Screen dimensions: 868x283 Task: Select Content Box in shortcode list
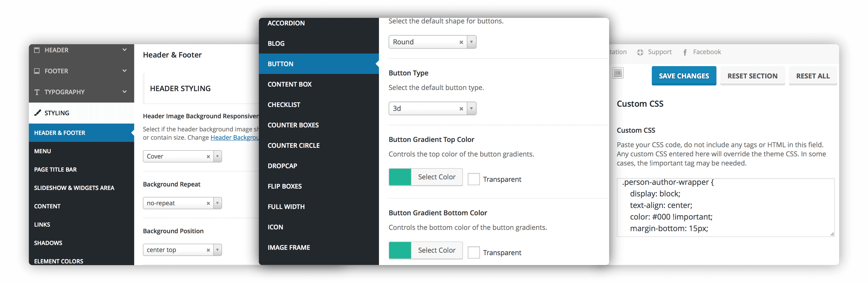coord(319,84)
